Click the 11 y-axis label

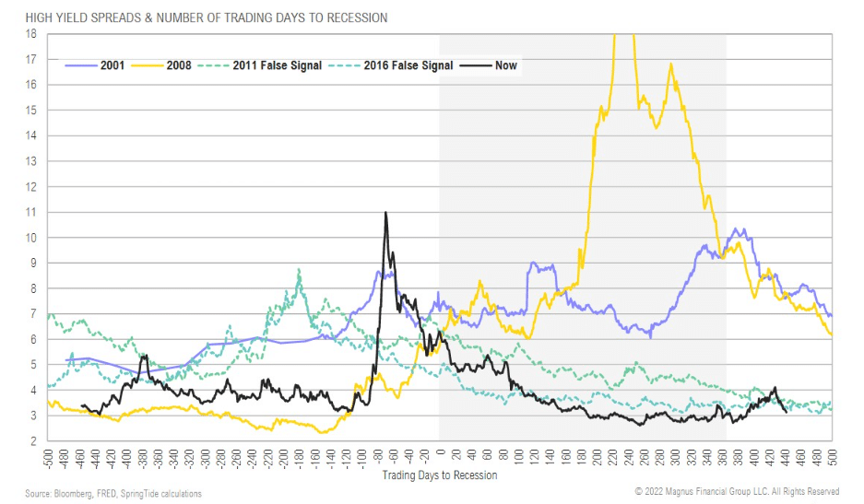click(30, 212)
